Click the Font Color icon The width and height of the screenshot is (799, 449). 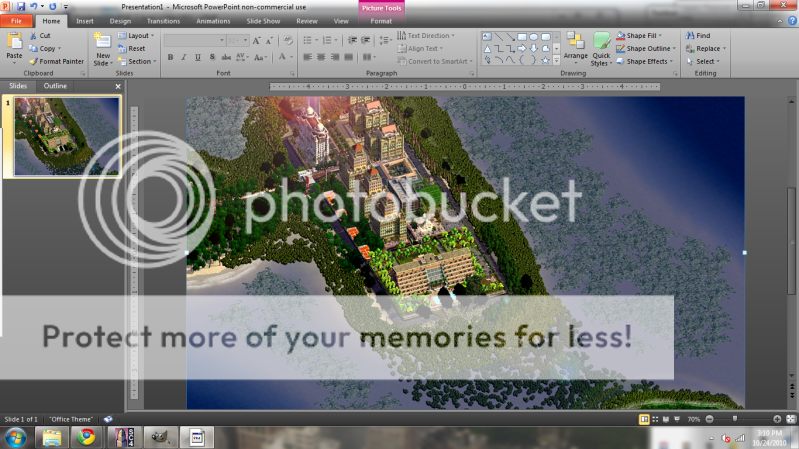[282, 57]
